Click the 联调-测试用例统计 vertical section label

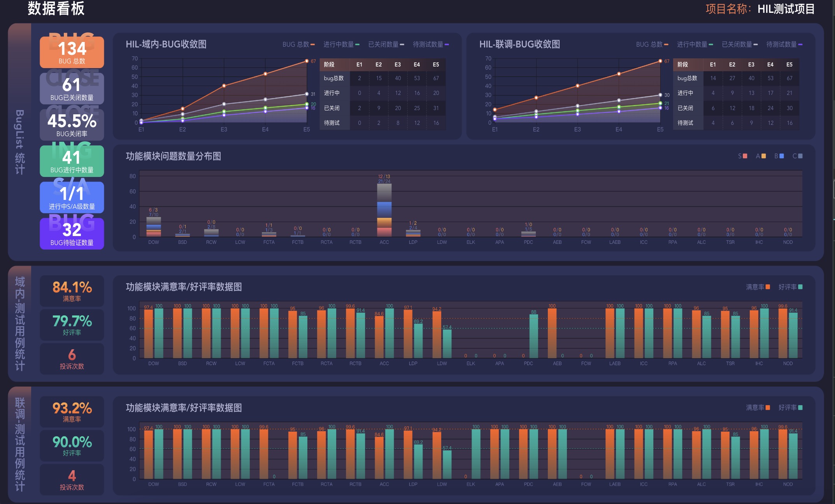tap(19, 444)
